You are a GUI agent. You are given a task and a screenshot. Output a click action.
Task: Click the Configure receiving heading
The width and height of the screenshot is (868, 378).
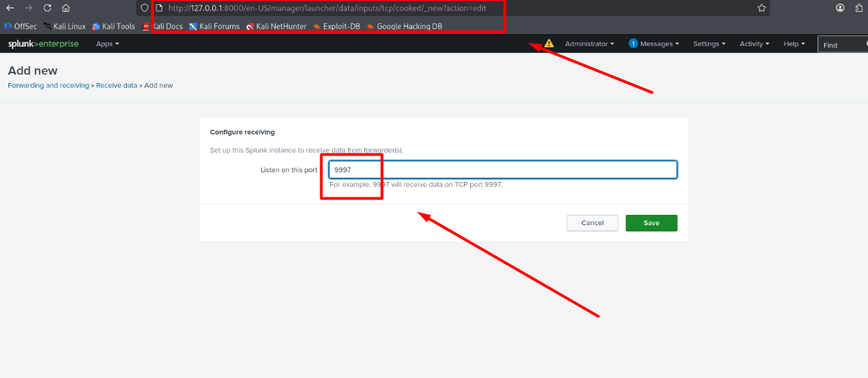pos(242,132)
